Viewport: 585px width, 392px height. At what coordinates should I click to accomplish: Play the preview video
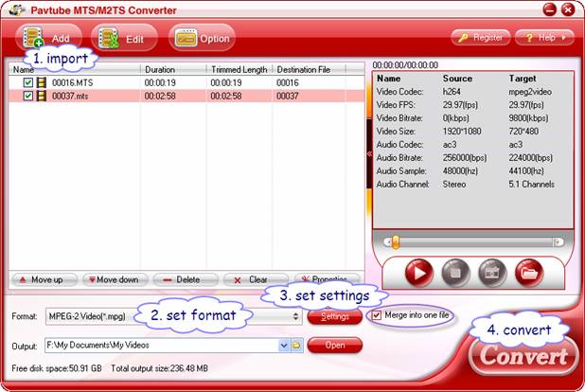coord(419,274)
